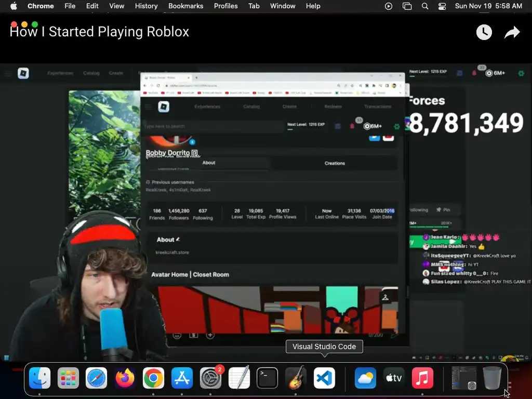532x399 pixels.
Task: Open Spotlight search in the menu bar
Action: click(425, 6)
